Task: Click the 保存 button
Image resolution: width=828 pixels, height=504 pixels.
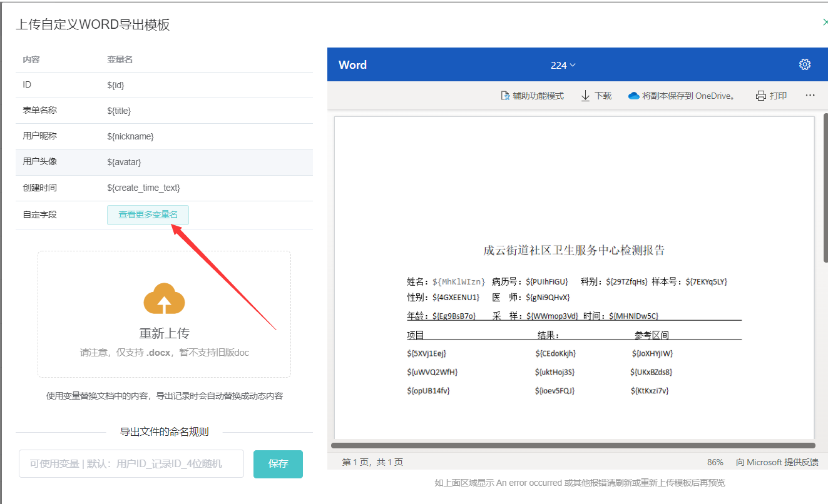Action: point(278,464)
